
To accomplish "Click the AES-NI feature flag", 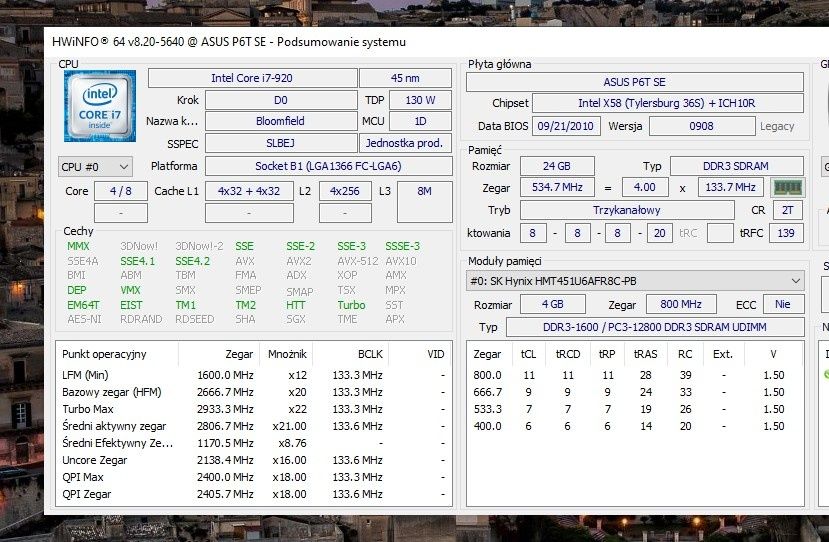I will click(x=84, y=319).
